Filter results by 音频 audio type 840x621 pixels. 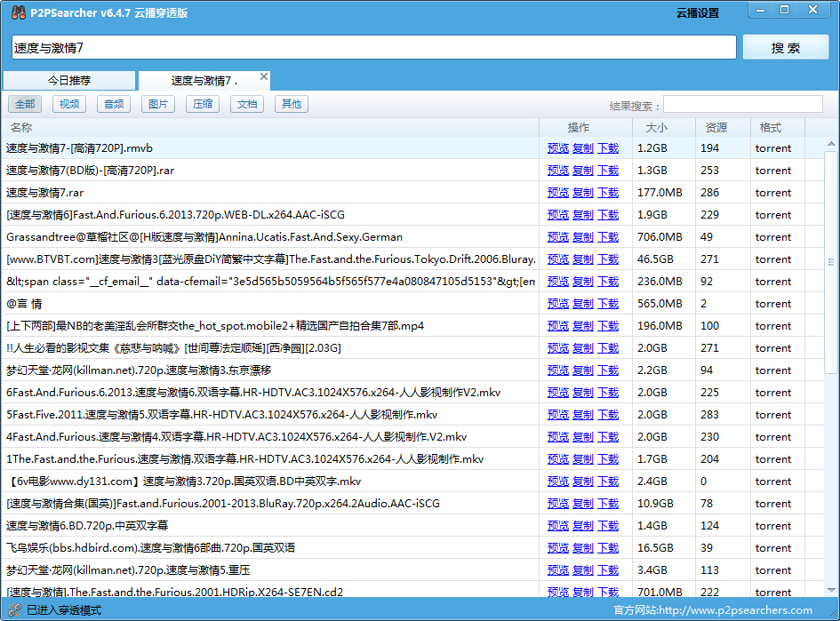(x=114, y=104)
